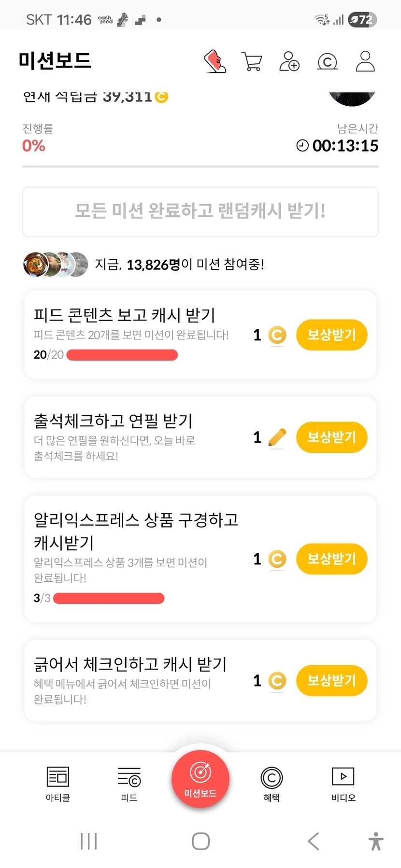Claim the 출석체크 pencil reward
Screen dimensions: 401x868
(x=331, y=437)
